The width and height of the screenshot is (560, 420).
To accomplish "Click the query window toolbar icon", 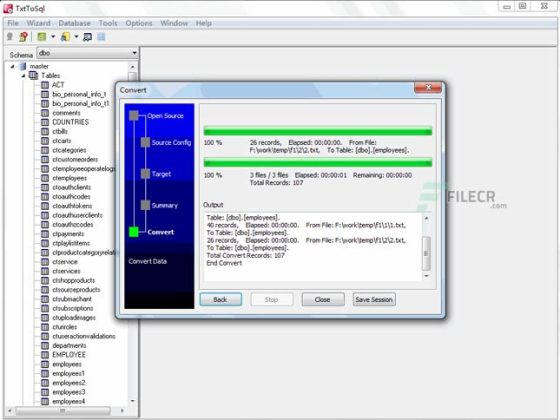I will pos(87,37).
